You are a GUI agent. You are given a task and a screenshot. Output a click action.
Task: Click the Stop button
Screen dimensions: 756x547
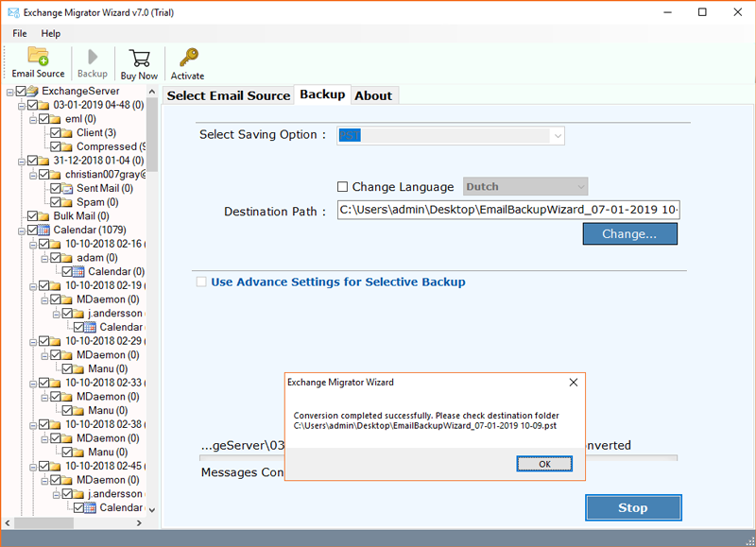coord(633,507)
